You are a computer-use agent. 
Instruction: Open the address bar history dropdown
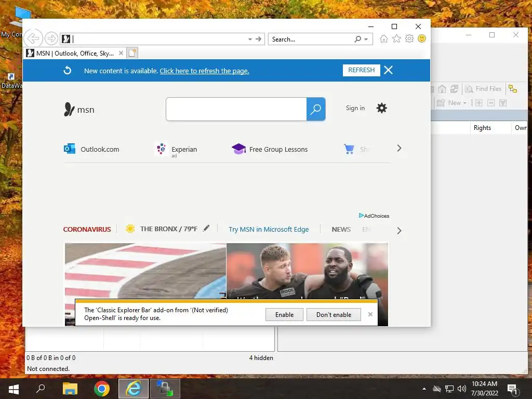tap(250, 39)
